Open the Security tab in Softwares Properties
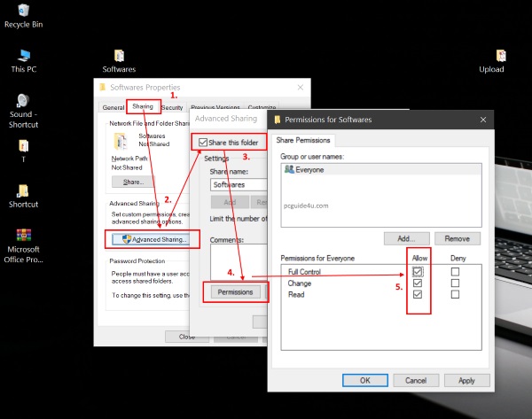 171,107
